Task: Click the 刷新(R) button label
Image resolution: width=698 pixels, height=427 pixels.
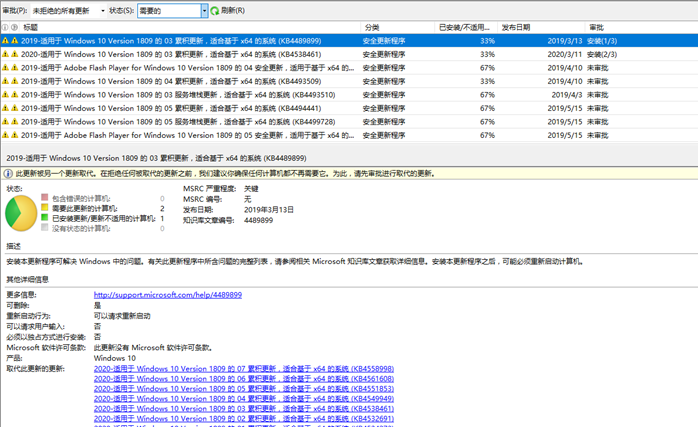Action: pyautogui.click(x=232, y=10)
